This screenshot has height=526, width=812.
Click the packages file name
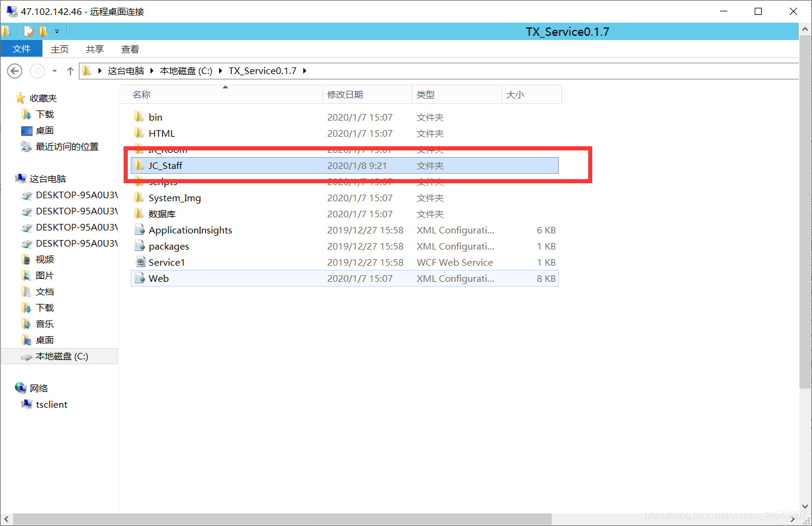pos(169,246)
